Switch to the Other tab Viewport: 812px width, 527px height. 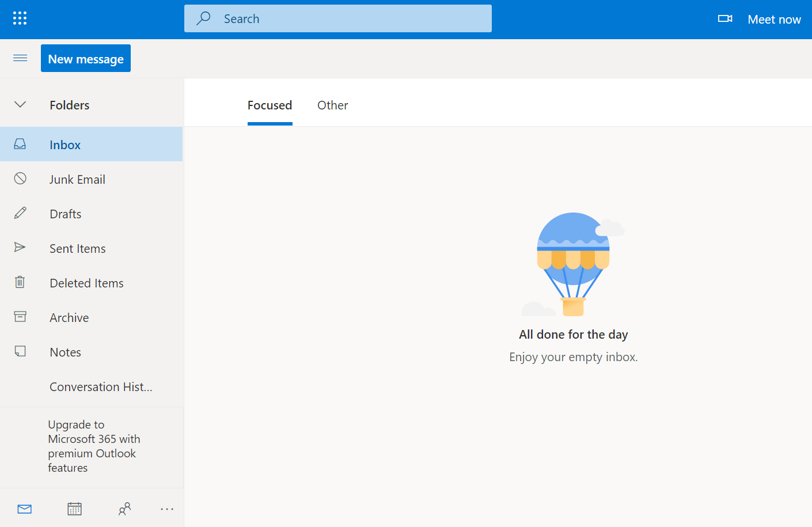point(332,105)
